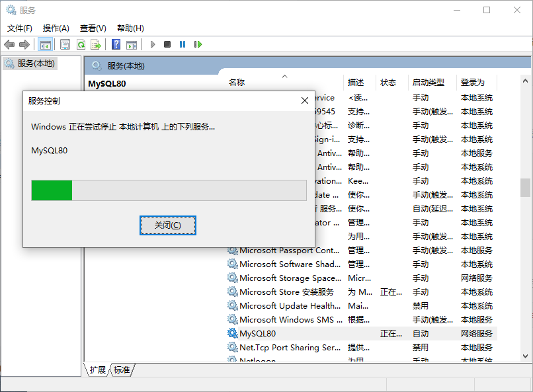Click gear icon beside Microsoft Software Shad

click(x=233, y=264)
